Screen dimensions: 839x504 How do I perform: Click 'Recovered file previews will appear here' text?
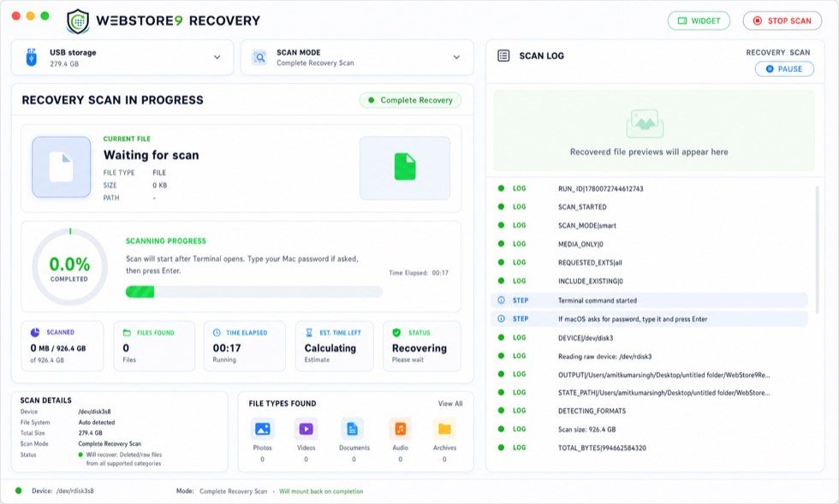tap(649, 152)
